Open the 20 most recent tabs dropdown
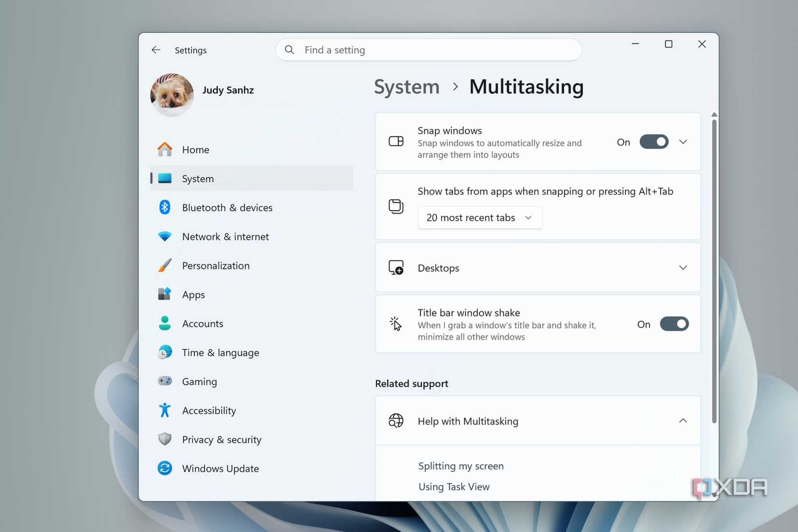Viewport: 798px width, 532px height. [480, 218]
